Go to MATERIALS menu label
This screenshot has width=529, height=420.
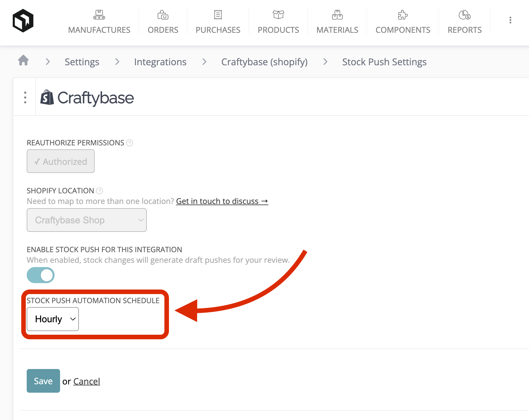click(x=337, y=30)
